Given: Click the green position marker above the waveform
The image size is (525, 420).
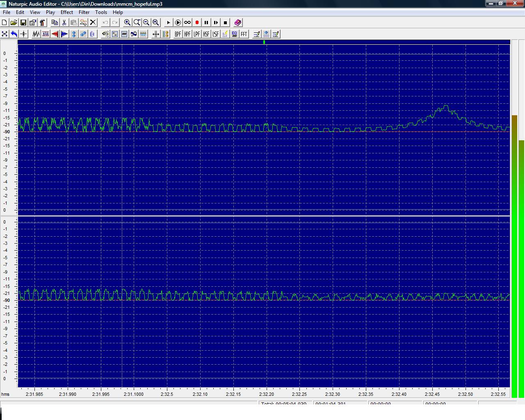Looking at the screenshot, I should click(x=264, y=42).
